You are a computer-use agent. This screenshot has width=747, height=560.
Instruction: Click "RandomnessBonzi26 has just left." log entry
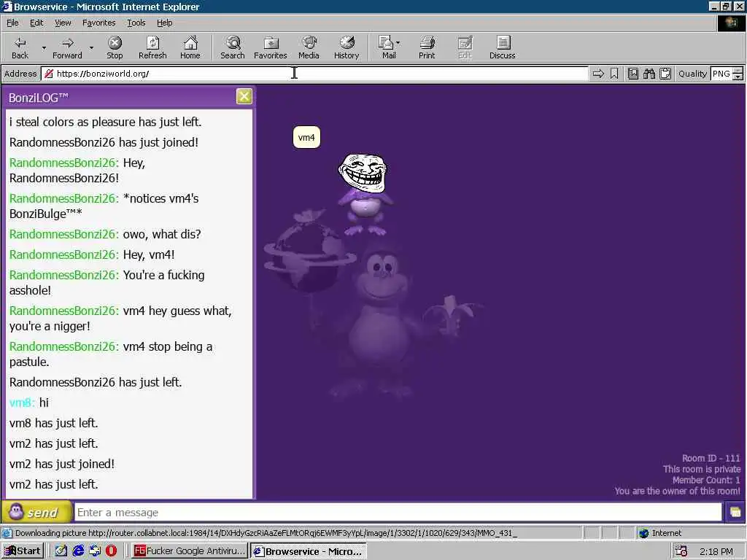[x=96, y=382]
